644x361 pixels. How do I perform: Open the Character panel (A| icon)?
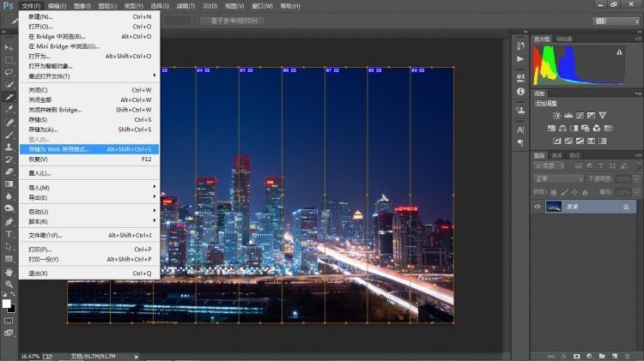519,127
